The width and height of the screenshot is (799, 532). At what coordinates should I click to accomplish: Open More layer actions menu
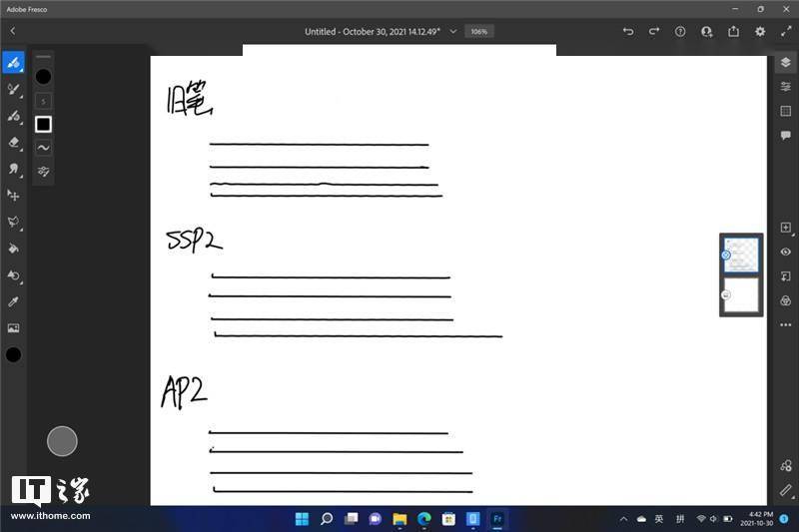(785, 324)
